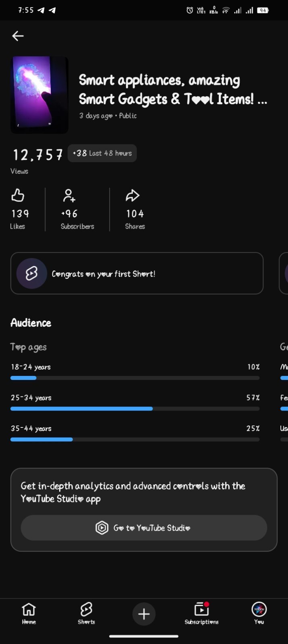The height and width of the screenshot is (644, 288).
Task: Tap the '+38 Last 48 hours' chip
Action: [102, 153]
